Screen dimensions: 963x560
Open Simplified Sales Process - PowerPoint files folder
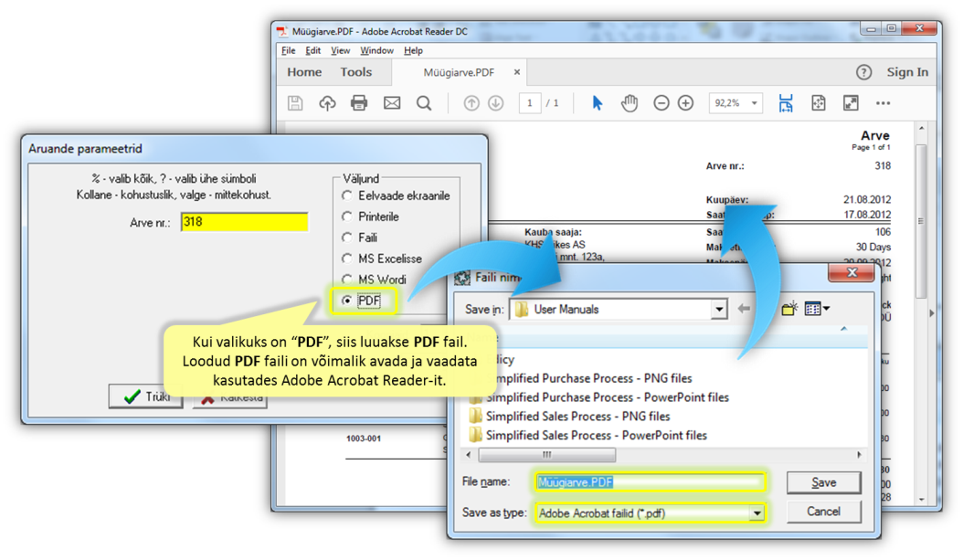(x=596, y=436)
